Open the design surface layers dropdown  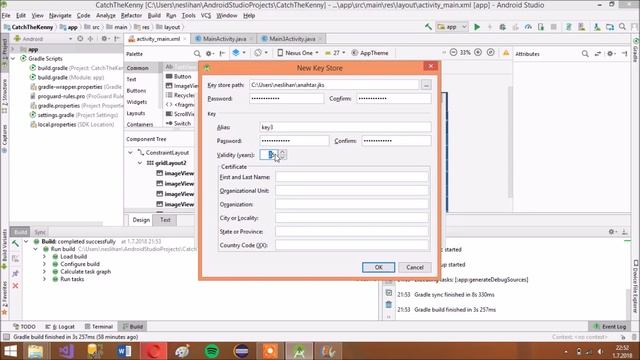[x=239, y=53]
